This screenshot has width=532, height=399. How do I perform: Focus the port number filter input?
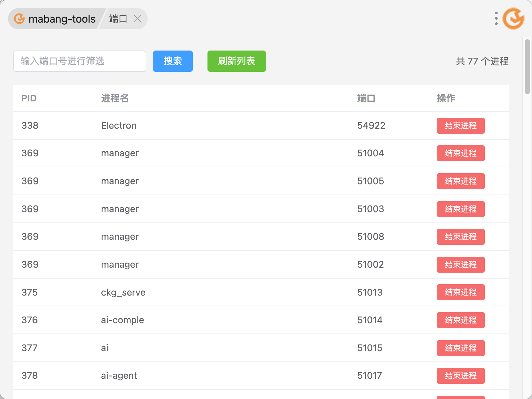click(x=80, y=61)
